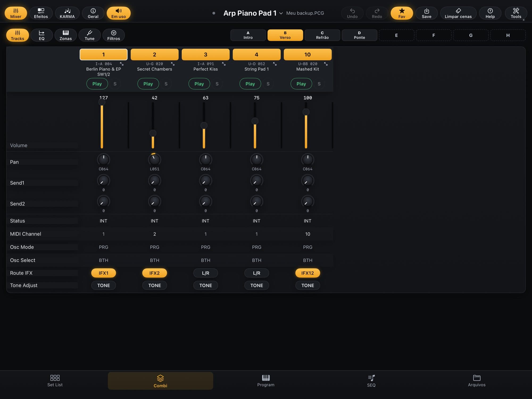Screen dimensions: 532x399
Task: Toggle Play on track 1 Berlin Piano
Action: 97,84
